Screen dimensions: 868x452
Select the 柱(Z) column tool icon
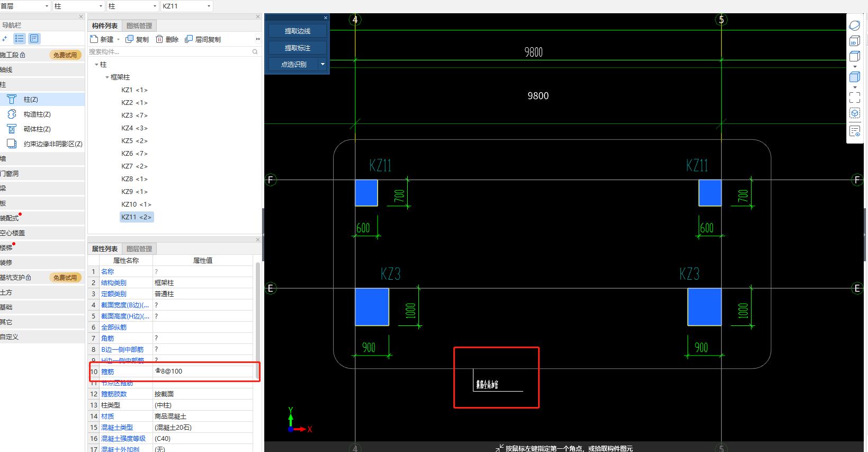[x=12, y=99]
